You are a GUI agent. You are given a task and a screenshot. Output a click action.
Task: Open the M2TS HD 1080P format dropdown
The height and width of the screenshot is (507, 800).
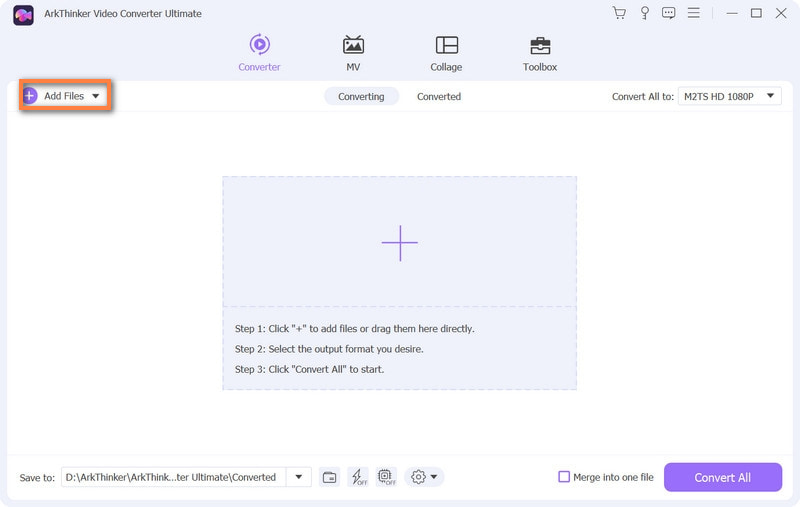729,96
